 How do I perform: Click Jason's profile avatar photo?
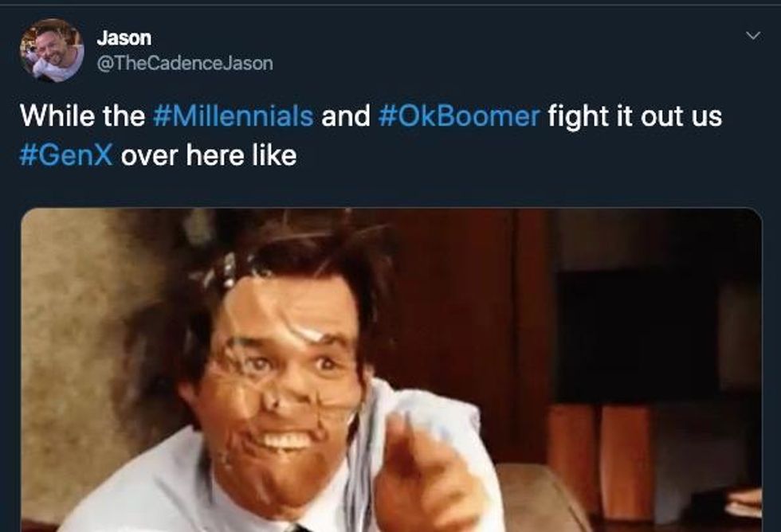point(51,51)
